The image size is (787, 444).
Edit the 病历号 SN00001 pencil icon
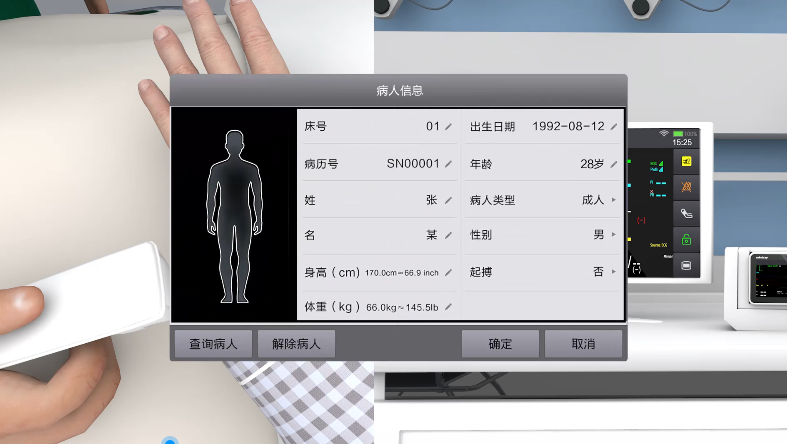click(x=448, y=164)
